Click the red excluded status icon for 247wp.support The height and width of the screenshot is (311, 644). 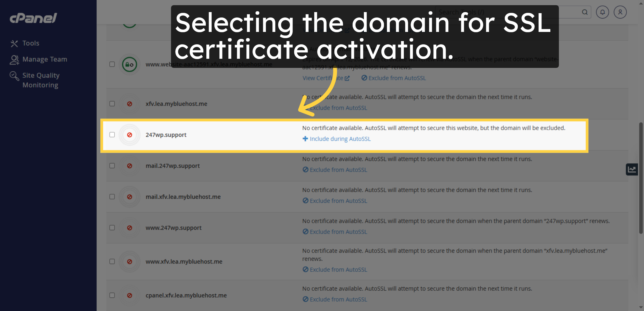click(x=130, y=135)
